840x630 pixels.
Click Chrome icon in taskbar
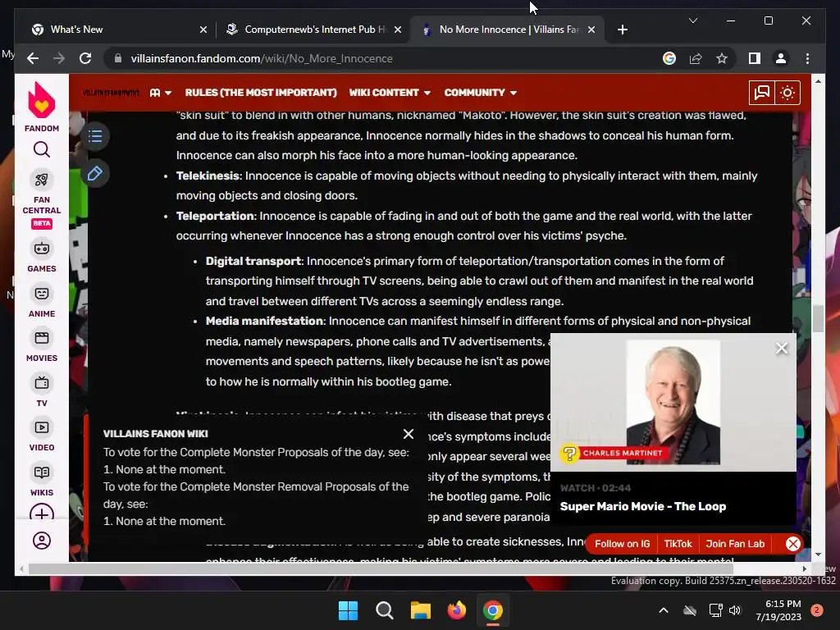click(x=493, y=610)
